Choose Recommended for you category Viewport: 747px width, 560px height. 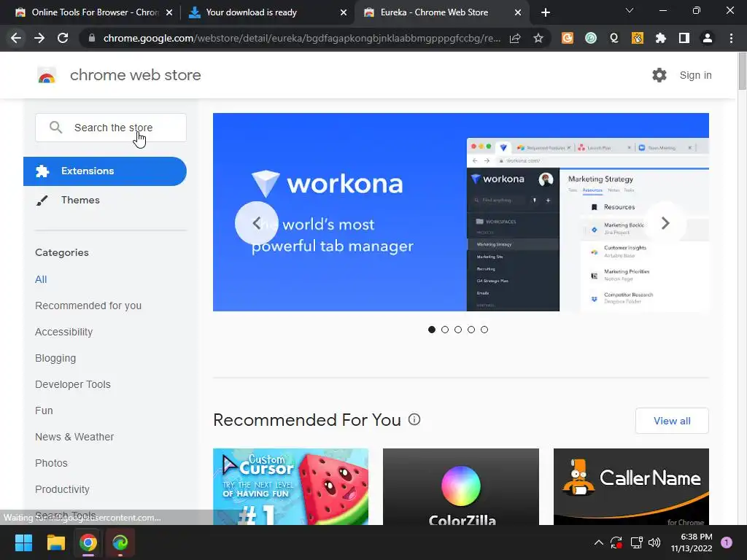pyautogui.click(x=88, y=306)
